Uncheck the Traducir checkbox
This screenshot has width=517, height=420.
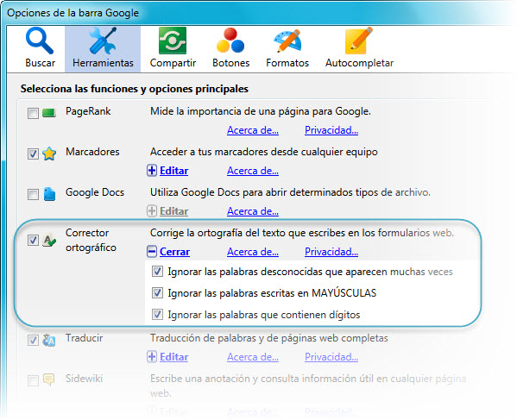point(33,340)
